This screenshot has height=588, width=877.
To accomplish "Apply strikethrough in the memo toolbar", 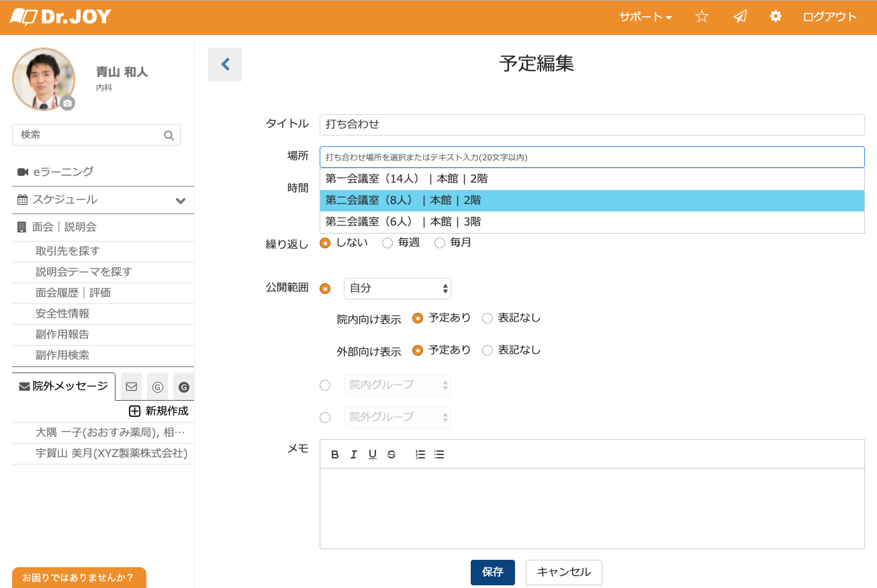I will click(391, 454).
